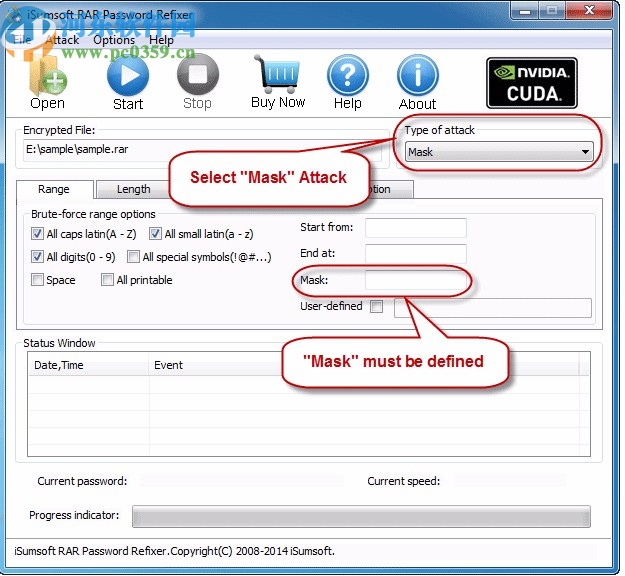Switch to the Range tab
The height and width of the screenshot is (576, 625).
tap(54, 189)
